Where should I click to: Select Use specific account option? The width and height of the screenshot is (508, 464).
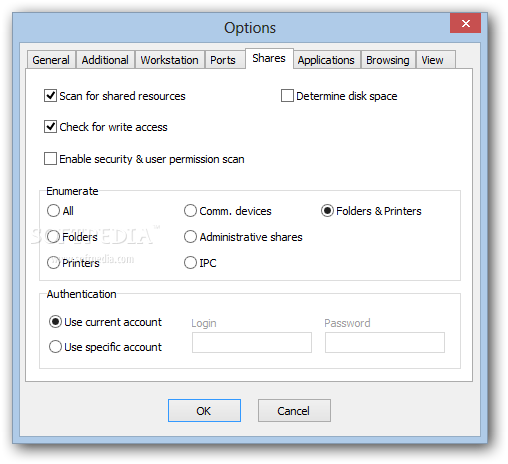[x=55, y=347]
